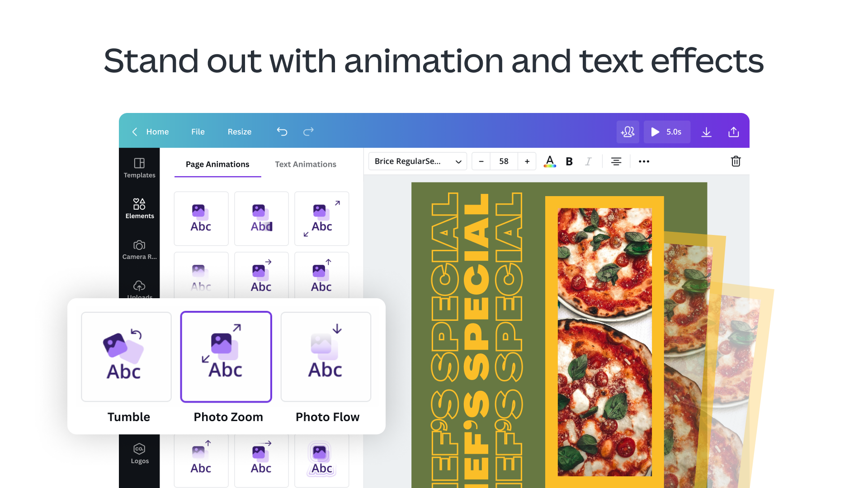Select the pizza photo on the canvas
The width and height of the screenshot is (868, 488).
tap(604, 342)
